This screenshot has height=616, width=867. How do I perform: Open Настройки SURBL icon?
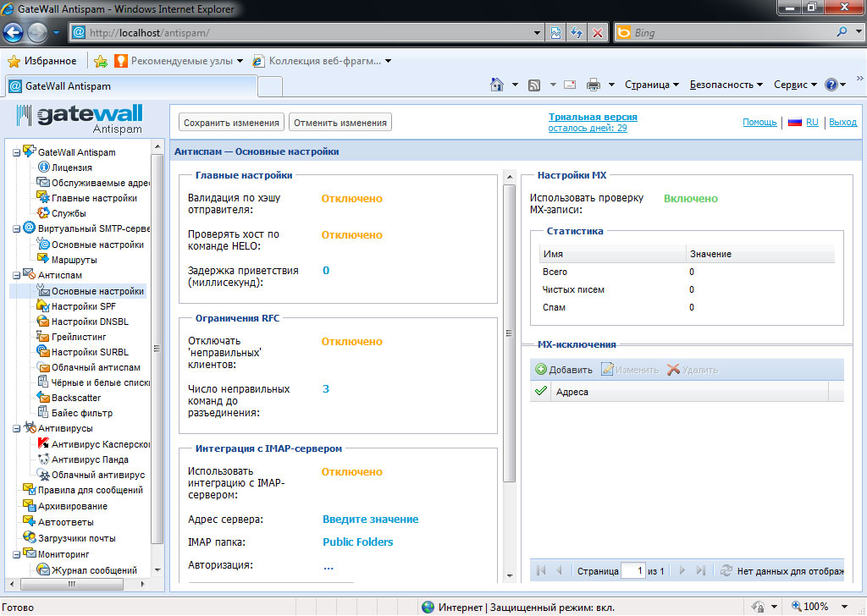tap(43, 351)
